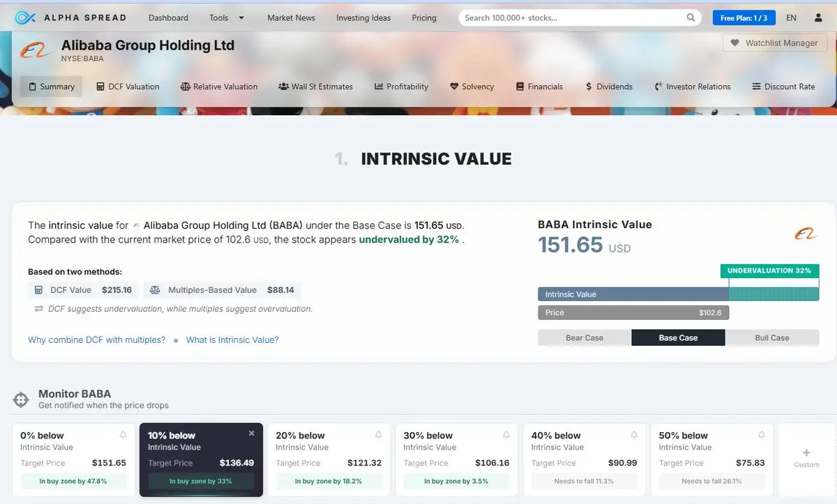Viewport: 837px width, 504px height.
Task: Open the Wall St Estimates tab
Action: tap(315, 86)
